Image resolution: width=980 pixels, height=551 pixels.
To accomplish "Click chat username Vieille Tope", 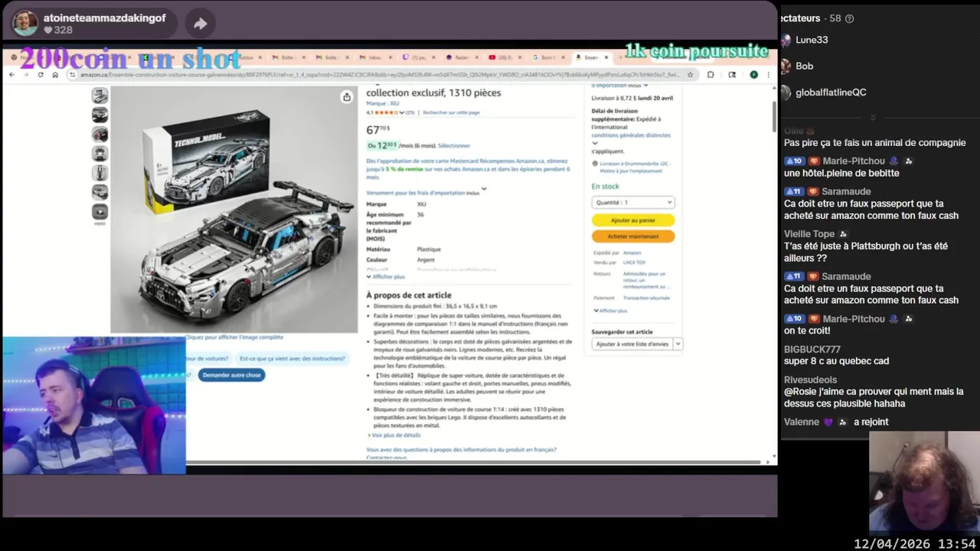I will point(809,234).
